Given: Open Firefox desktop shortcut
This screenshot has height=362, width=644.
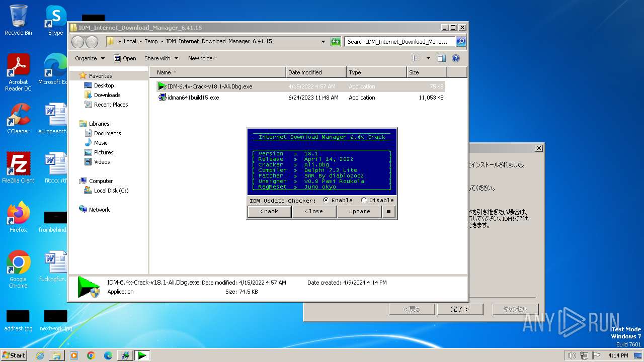Looking at the screenshot, I should [x=18, y=217].
